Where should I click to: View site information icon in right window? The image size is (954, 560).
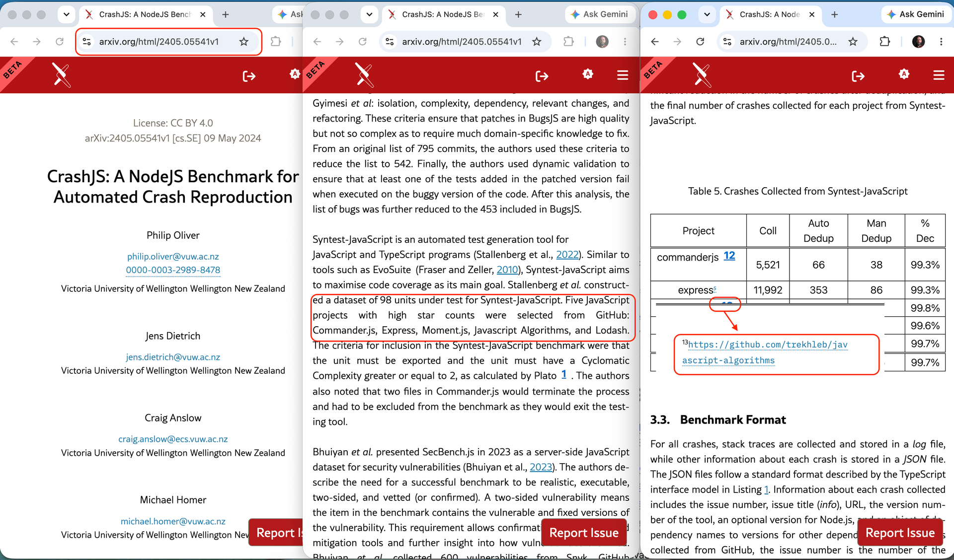coord(727,42)
